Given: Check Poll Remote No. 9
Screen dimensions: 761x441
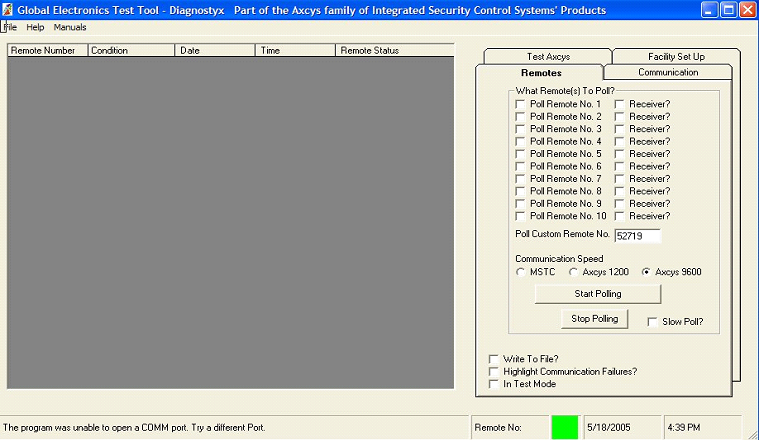Looking at the screenshot, I should pyautogui.click(x=520, y=204).
